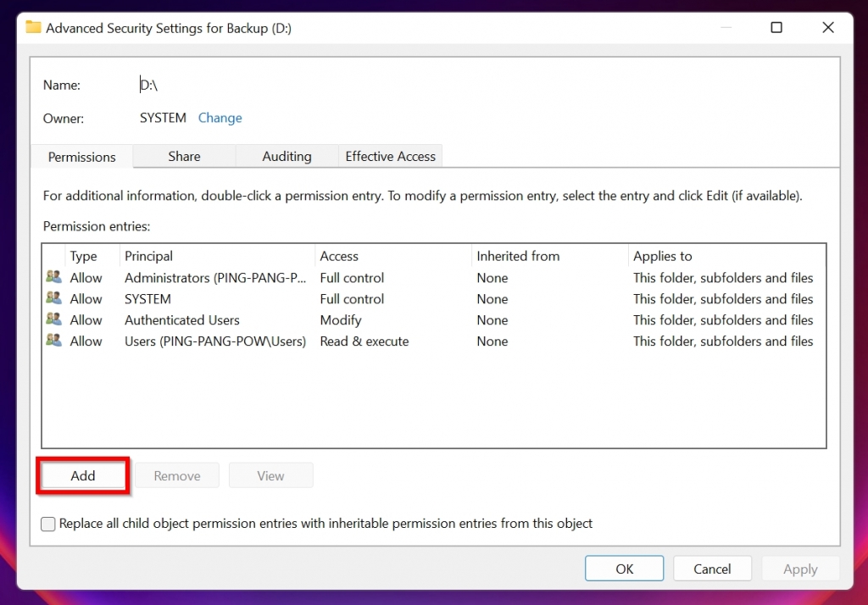Click the Change owner link
The width and height of the screenshot is (868, 605).
pos(220,118)
